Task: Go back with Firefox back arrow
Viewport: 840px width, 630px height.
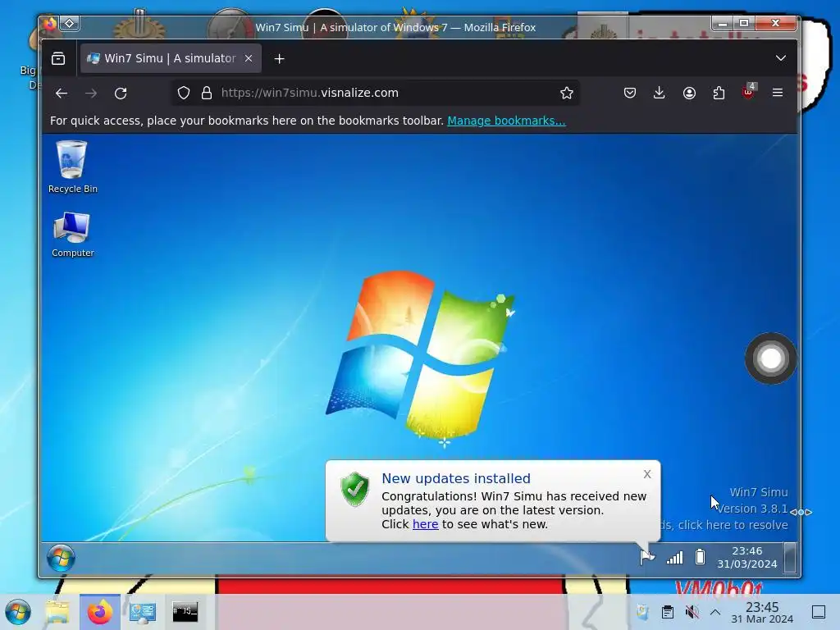Action: (62, 94)
